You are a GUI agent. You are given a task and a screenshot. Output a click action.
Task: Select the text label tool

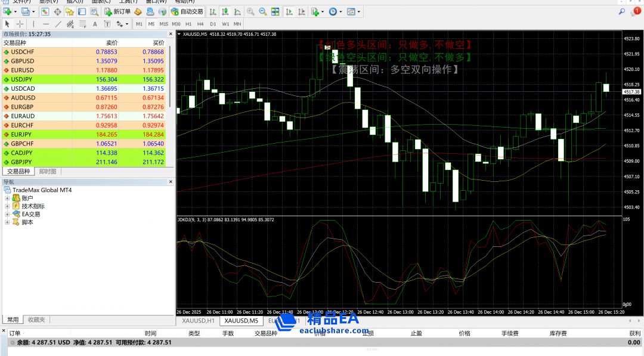point(95,24)
